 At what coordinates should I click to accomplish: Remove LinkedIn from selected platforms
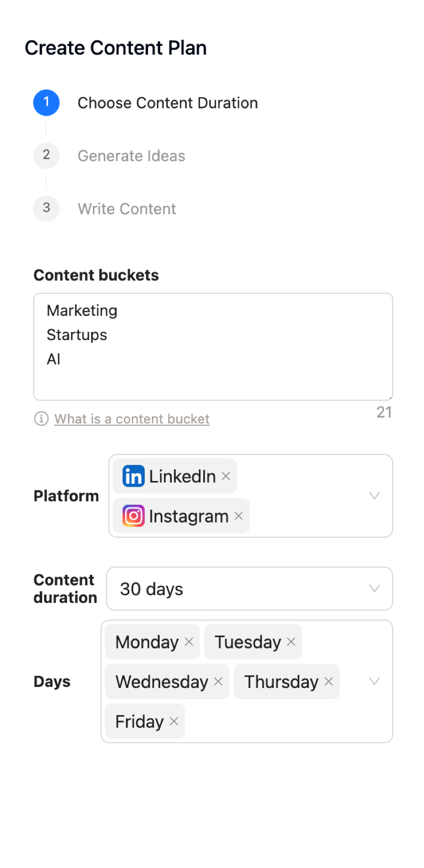click(x=226, y=476)
